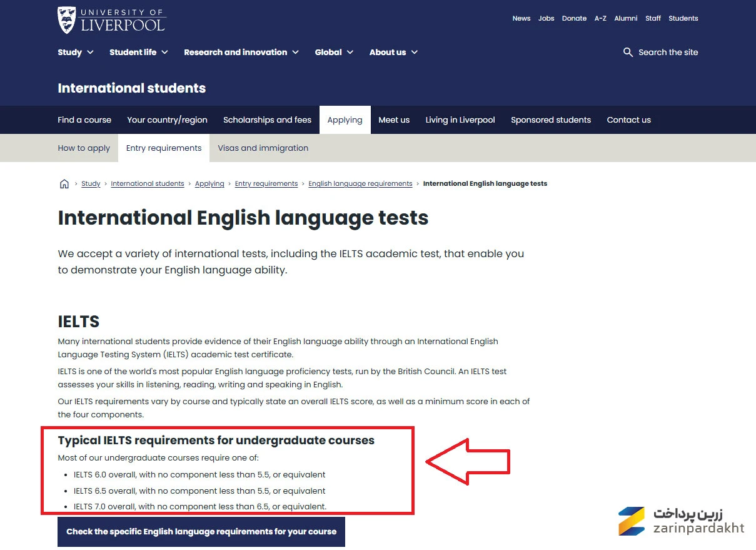Select the Entry requirements sub-tab
Image resolution: width=756 pixels, height=550 pixels.
(164, 148)
